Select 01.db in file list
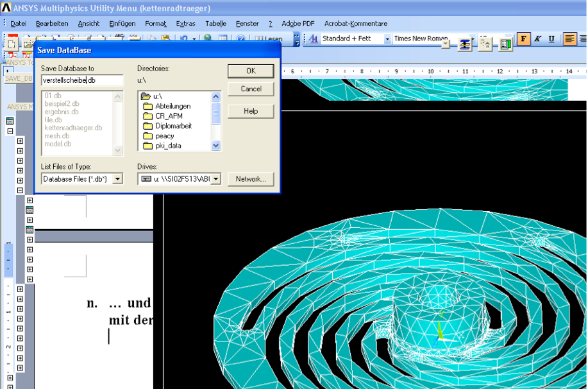Screen dimensions: 588x389 click(53, 96)
